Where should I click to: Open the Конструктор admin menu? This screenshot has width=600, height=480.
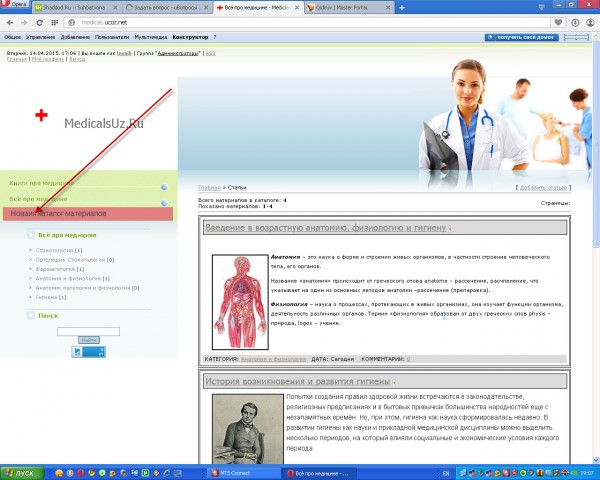[190, 37]
